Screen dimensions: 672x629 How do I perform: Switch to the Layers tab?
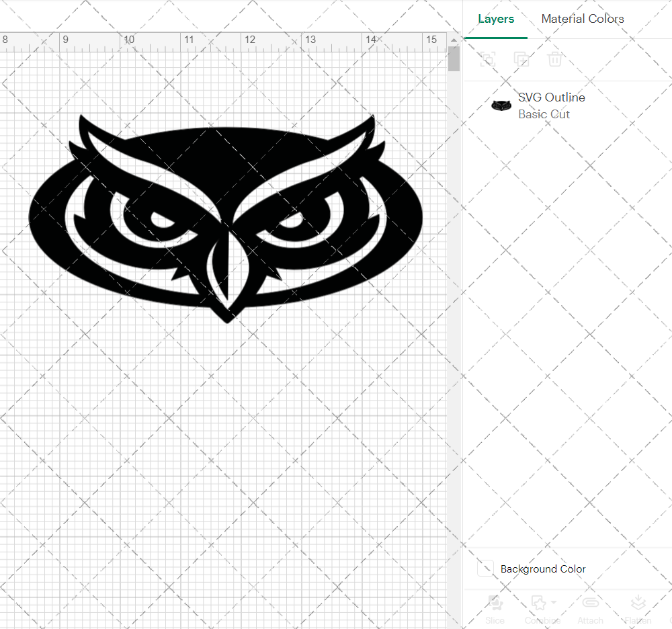[496, 19]
